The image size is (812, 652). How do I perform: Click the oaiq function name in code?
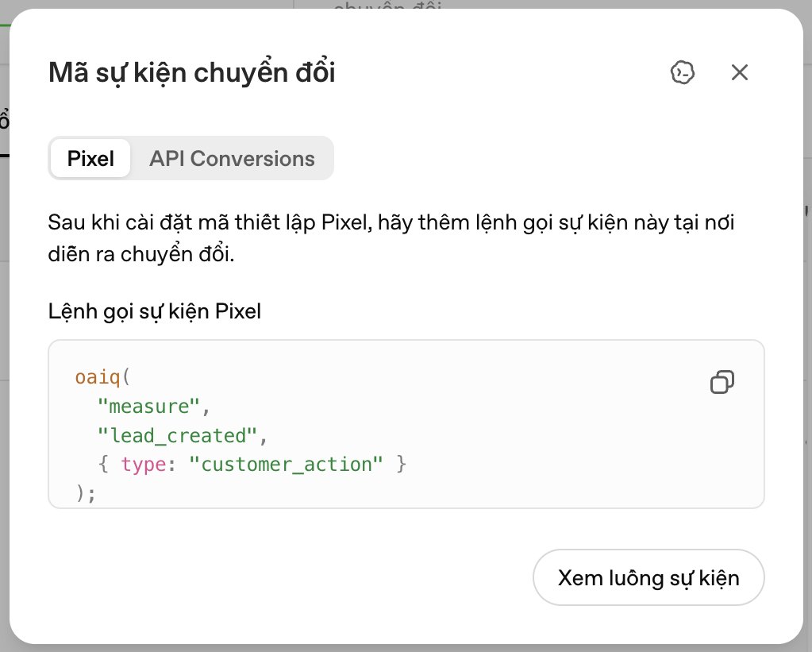98,377
